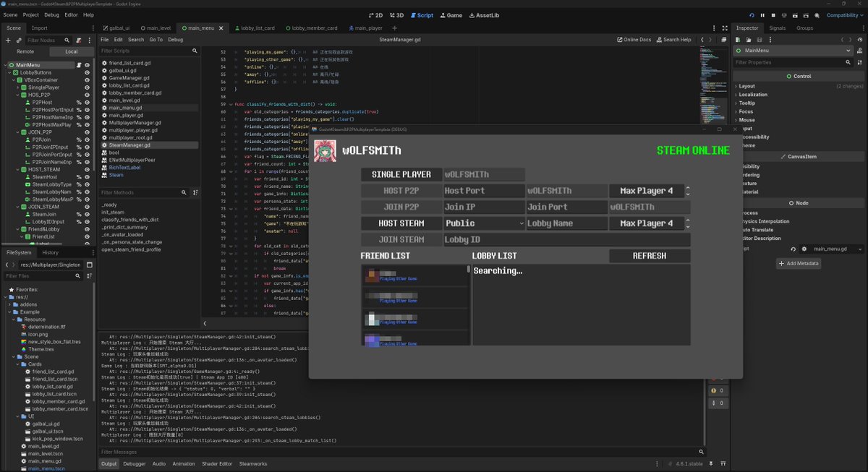Open Search Help in script editor
This screenshot has width=868, height=472.
(x=673, y=40)
